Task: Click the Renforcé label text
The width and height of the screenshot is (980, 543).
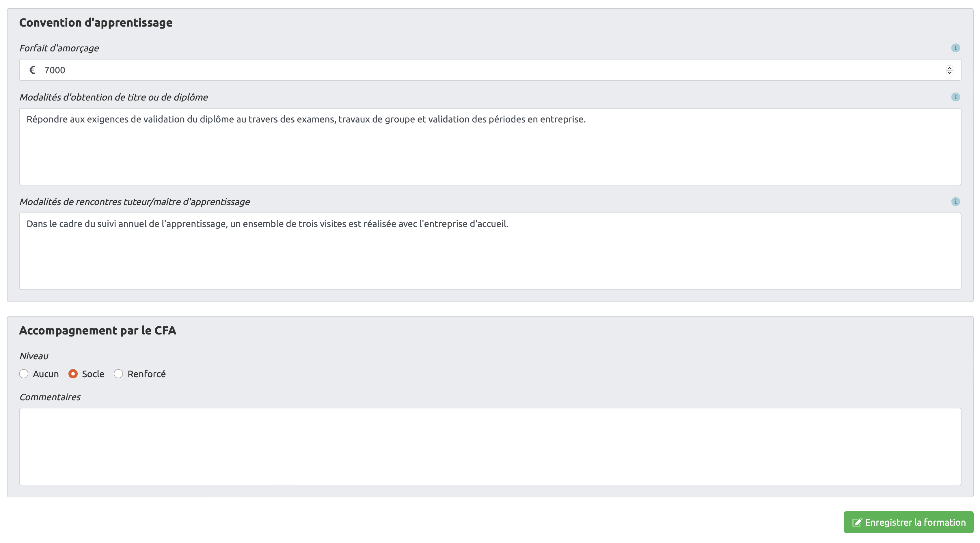Action: tap(146, 374)
